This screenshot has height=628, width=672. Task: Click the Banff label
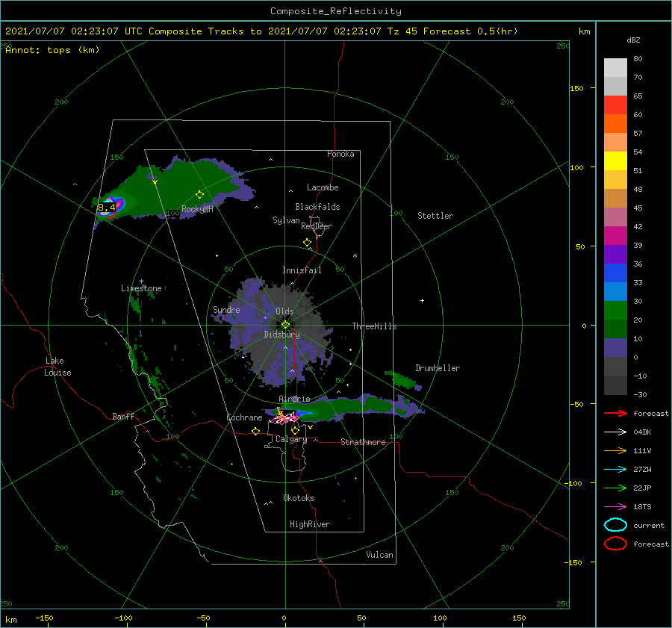(123, 416)
